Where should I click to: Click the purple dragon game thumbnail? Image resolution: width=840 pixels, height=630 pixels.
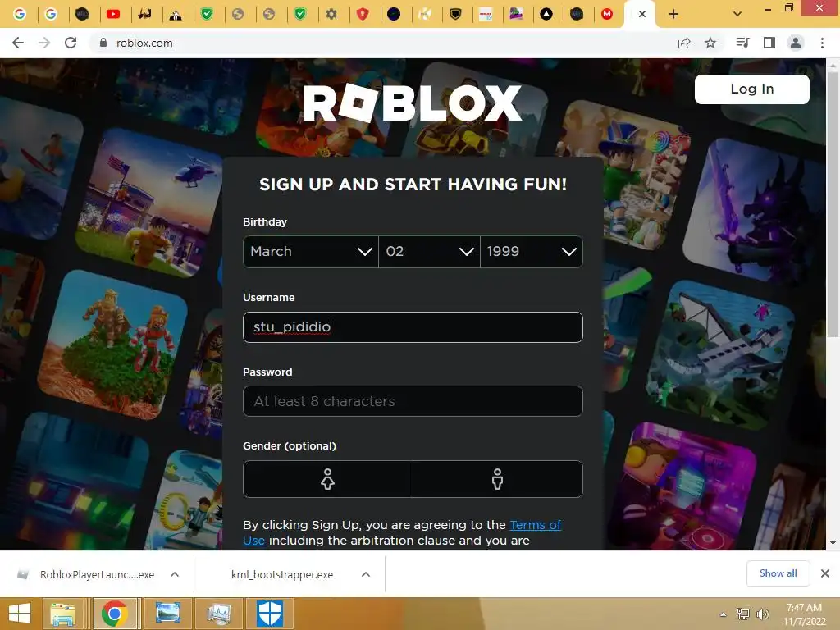pos(756,212)
